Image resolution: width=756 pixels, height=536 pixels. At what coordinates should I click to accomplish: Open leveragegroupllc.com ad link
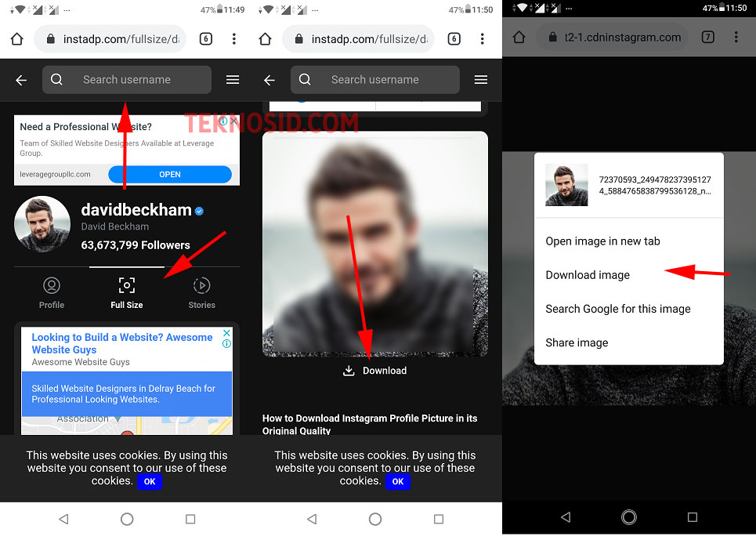pos(55,174)
